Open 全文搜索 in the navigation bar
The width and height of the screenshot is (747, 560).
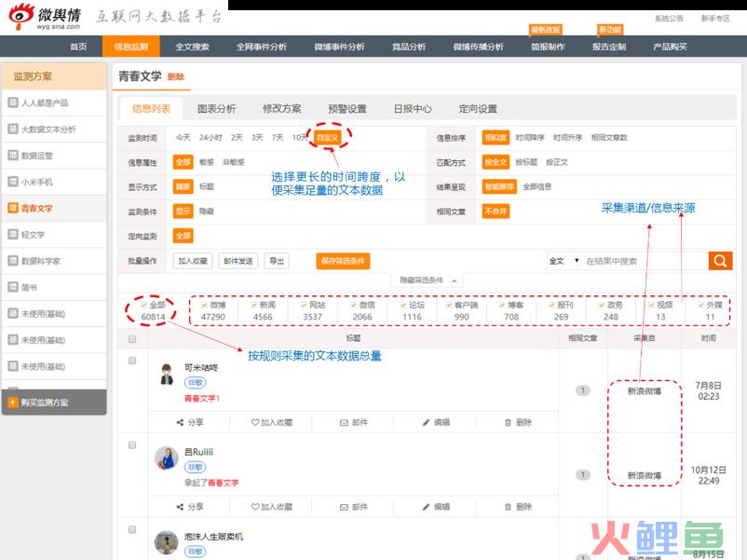click(x=192, y=47)
